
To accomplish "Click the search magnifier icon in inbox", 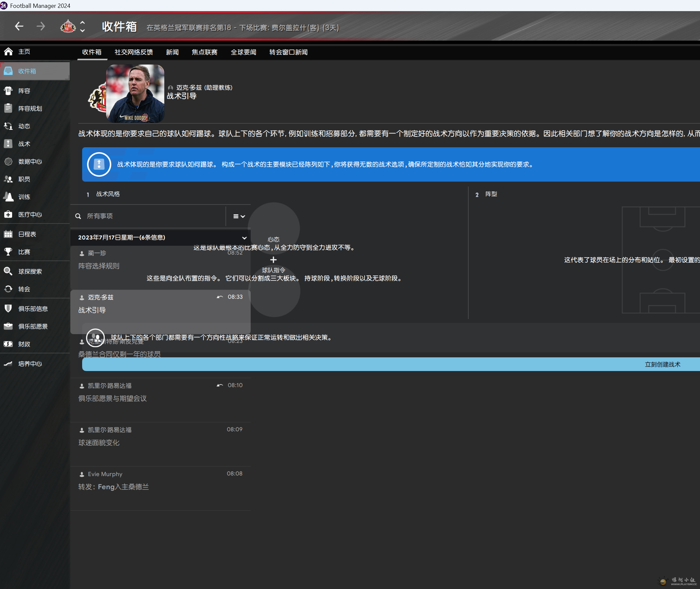I will [78, 216].
